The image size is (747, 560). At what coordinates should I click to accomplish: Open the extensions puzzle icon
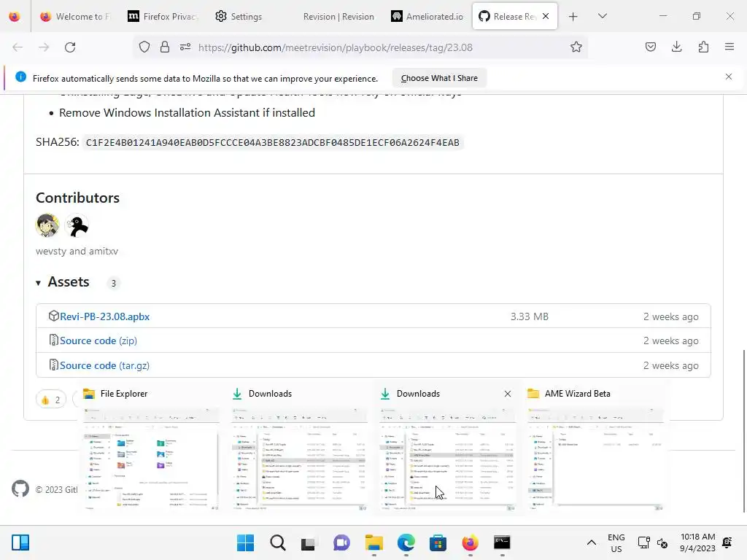coord(703,47)
